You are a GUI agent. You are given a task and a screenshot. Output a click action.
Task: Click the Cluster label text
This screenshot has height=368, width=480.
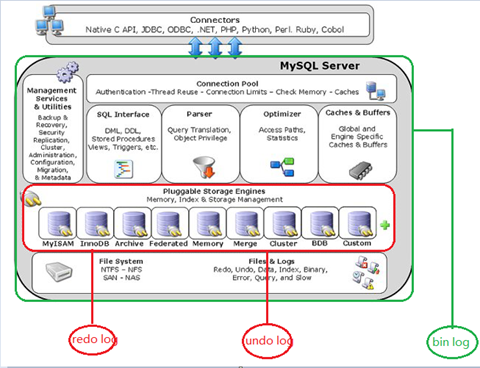[283, 244]
